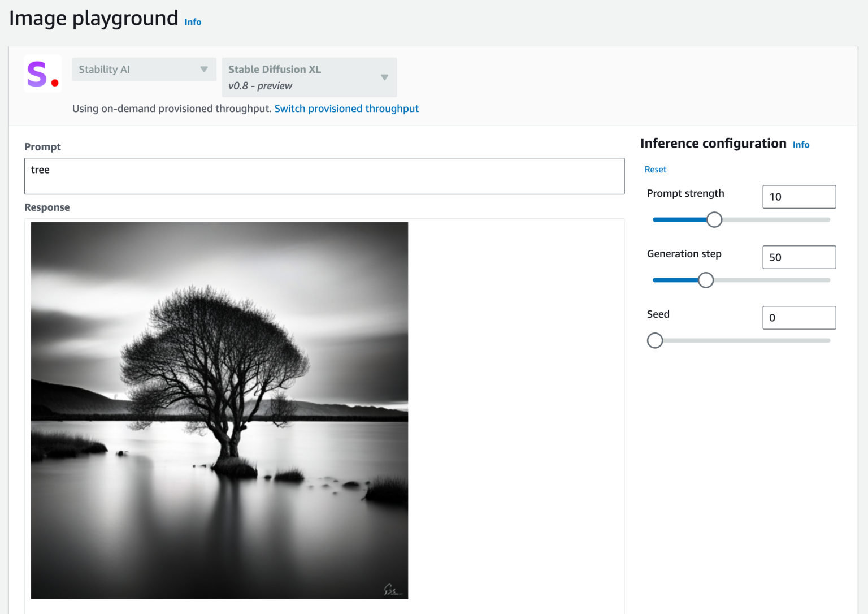Select the Seed slider handle
The image size is (868, 614).
pos(655,341)
